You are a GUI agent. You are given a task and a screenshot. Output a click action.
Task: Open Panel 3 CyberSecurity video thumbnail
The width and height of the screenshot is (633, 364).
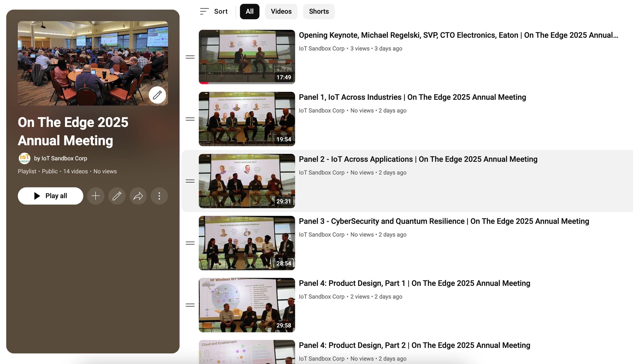click(x=247, y=242)
